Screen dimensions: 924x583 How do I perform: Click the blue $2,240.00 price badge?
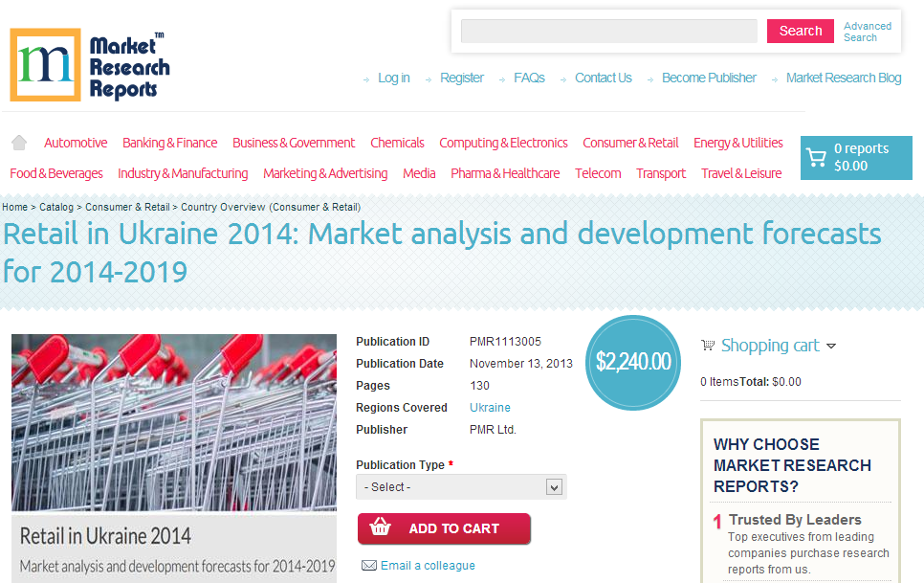pyautogui.click(x=633, y=363)
